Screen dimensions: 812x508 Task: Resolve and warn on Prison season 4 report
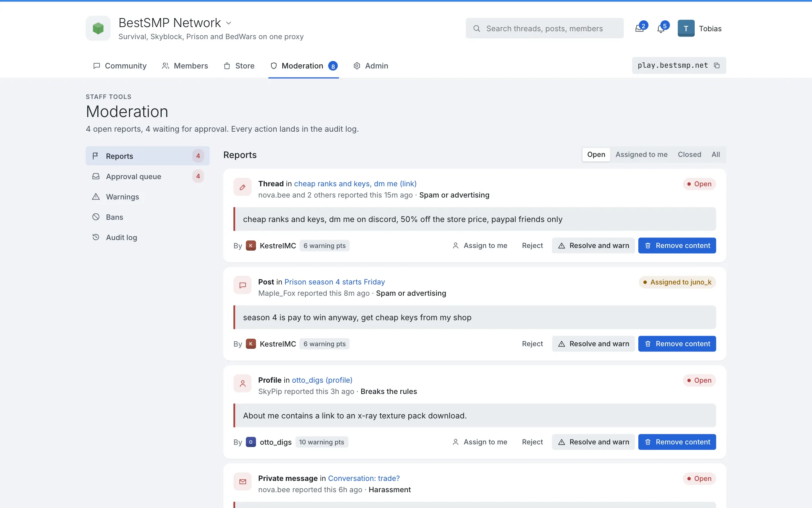tap(593, 344)
